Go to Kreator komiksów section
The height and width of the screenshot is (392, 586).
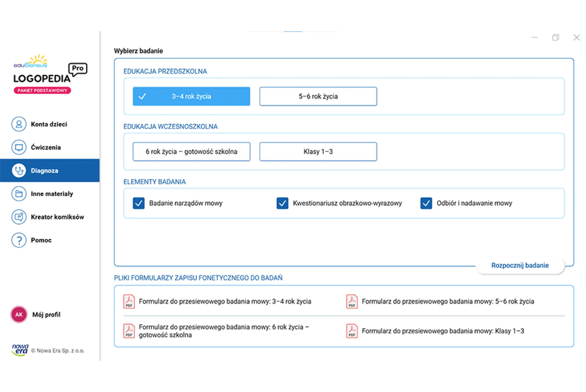[57, 217]
